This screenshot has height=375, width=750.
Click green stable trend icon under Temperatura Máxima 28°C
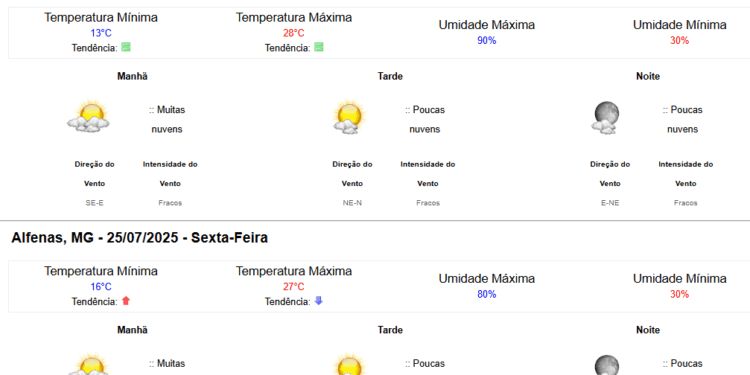(319, 47)
